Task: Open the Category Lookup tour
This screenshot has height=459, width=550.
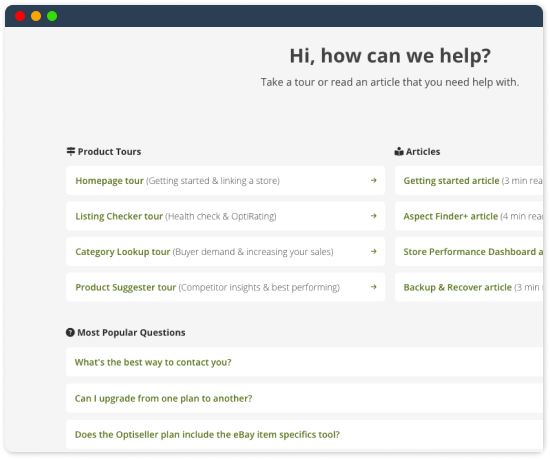Action: click(x=226, y=251)
